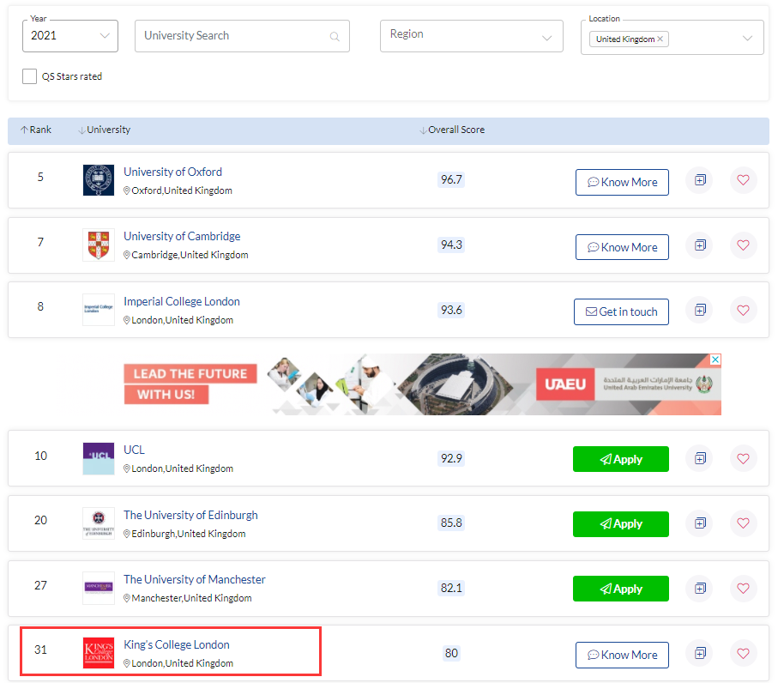Enable the QS Stars rated checkbox
Screen dimensions: 784x683
point(30,76)
